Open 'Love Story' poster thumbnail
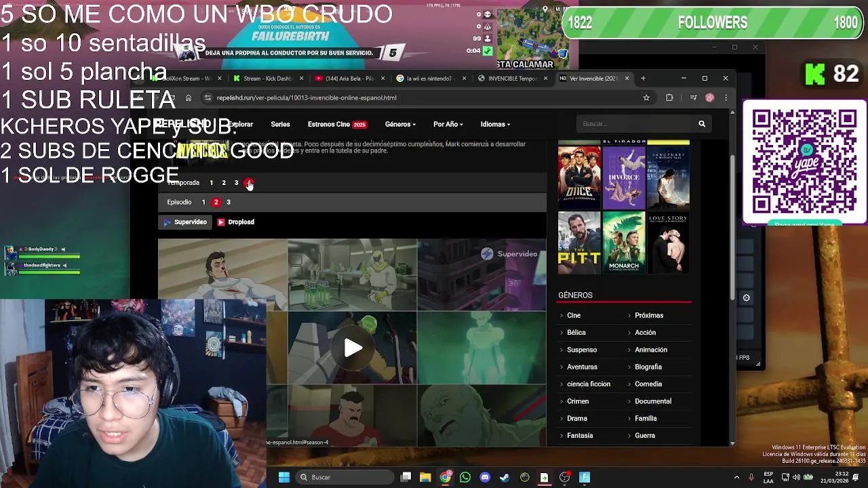This screenshot has height=488, width=868. pos(669,243)
